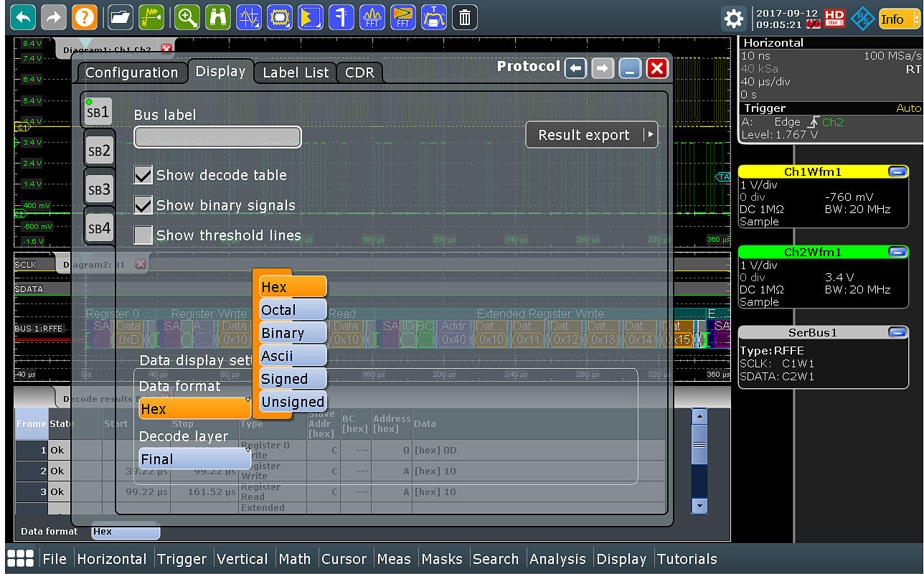Image resolution: width=924 pixels, height=574 pixels.
Task: Enable Show threshold lines checkbox
Action: click(143, 235)
